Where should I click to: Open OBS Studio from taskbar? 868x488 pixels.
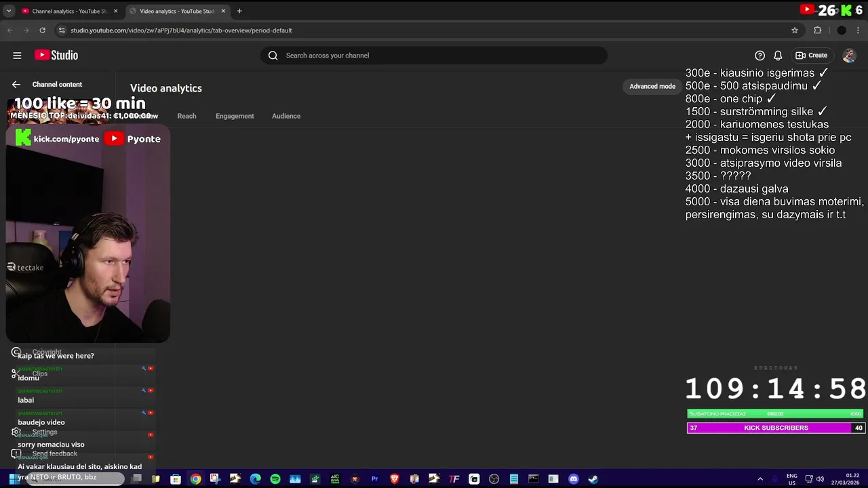[x=494, y=479]
